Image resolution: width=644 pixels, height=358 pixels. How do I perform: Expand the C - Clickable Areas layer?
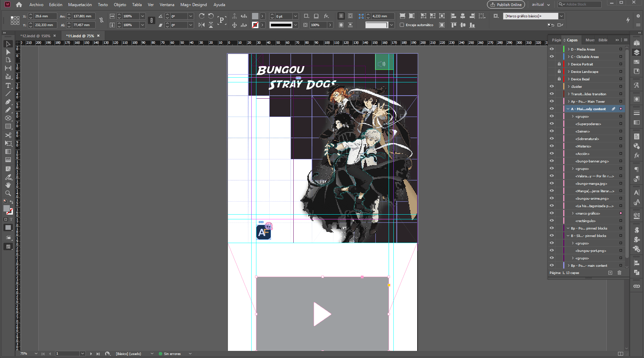coord(568,57)
